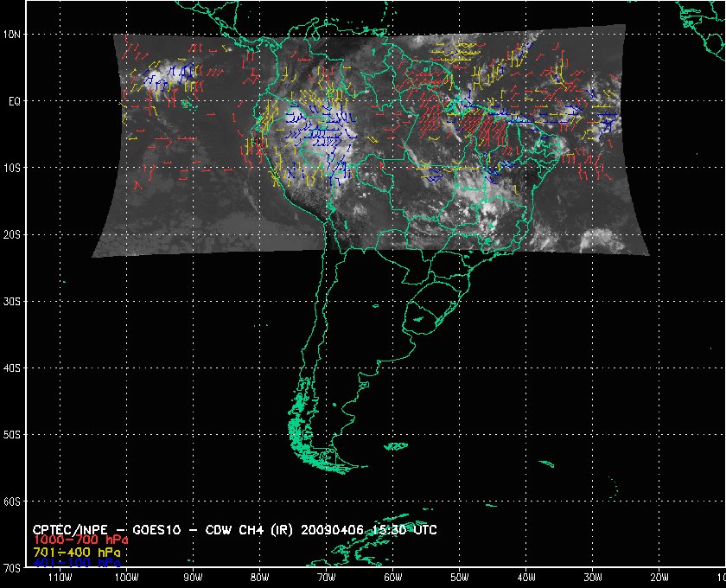Click the 100W longitude label

(126, 578)
